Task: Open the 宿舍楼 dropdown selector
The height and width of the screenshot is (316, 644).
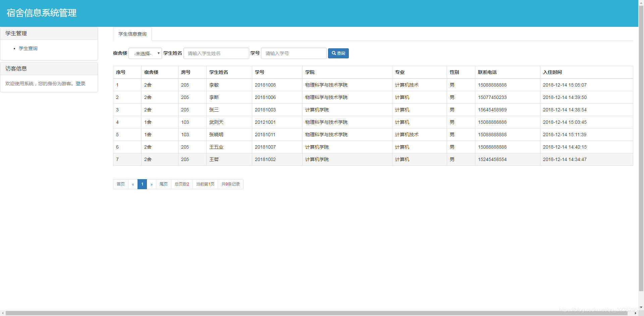Action: (145, 53)
